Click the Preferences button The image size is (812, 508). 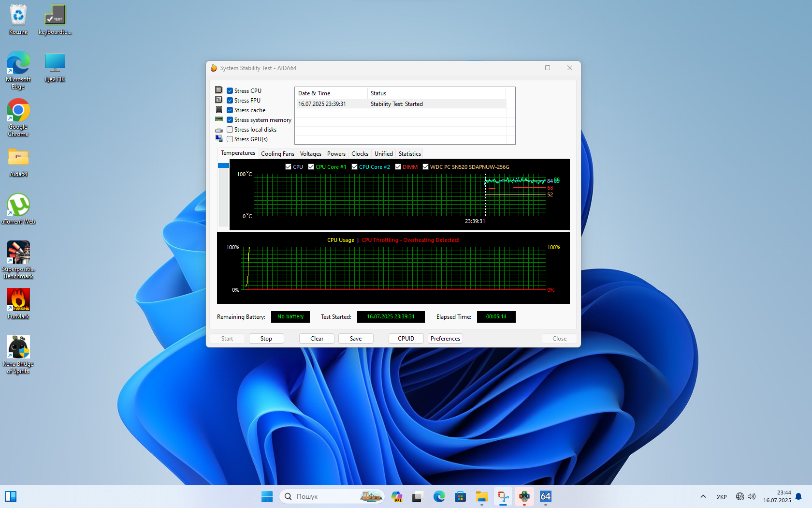click(x=445, y=339)
